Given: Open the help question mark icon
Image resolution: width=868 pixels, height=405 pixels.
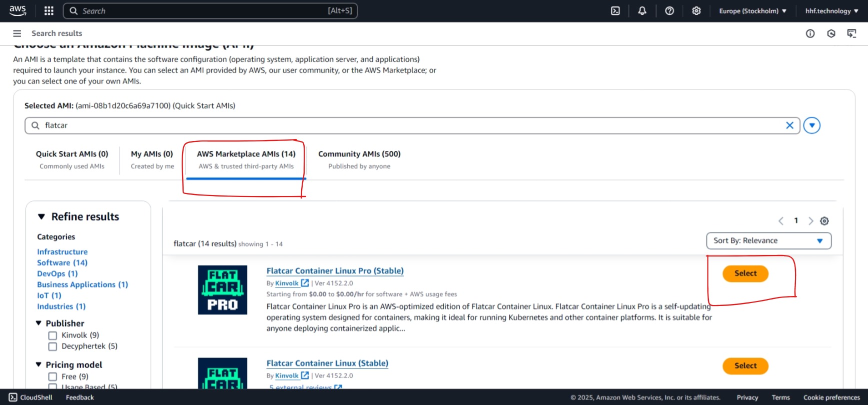Looking at the screenshot, I should point(669,11).
